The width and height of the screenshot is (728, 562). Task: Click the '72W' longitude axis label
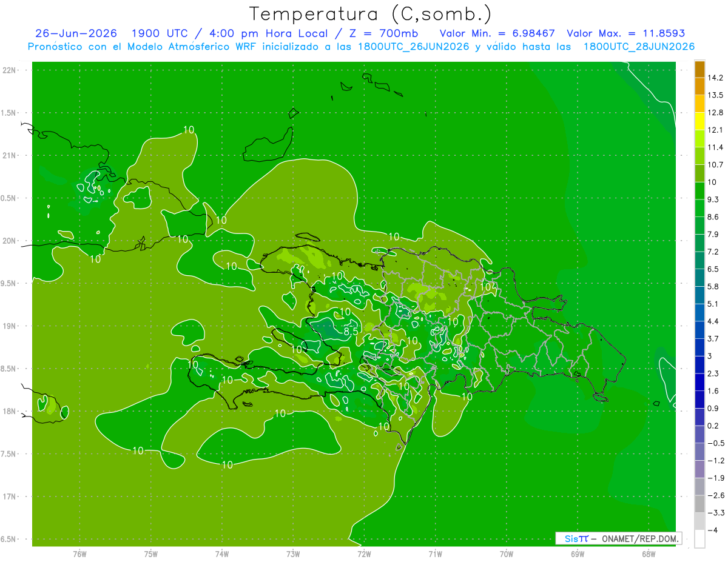(365, 554)
